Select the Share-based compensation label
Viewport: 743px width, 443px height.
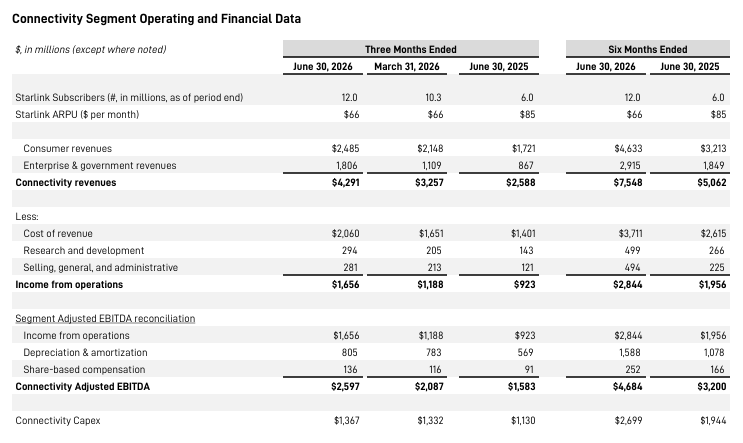pos(84,370)
